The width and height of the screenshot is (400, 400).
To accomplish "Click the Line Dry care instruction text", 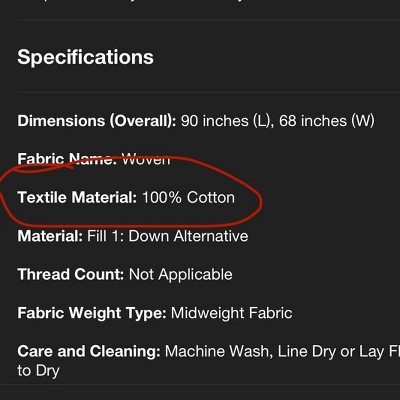I will [307, 352].
